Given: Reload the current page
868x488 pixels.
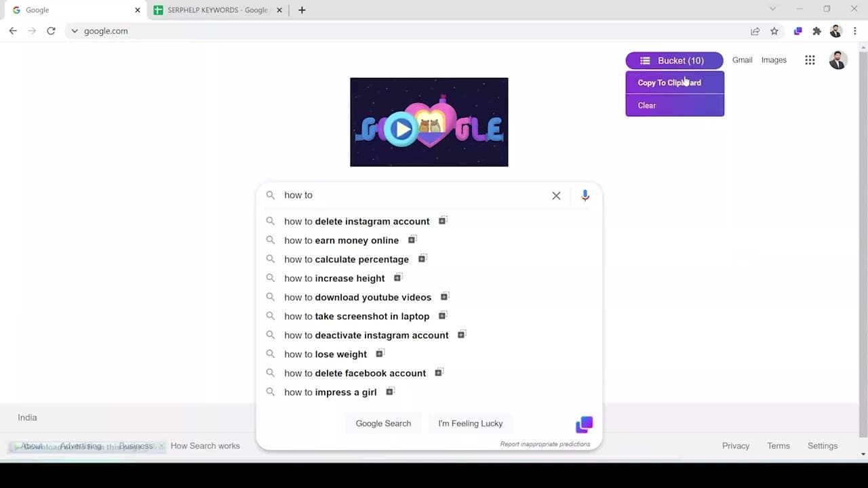Looking at the screenshot, I should (x=51, y=31).
